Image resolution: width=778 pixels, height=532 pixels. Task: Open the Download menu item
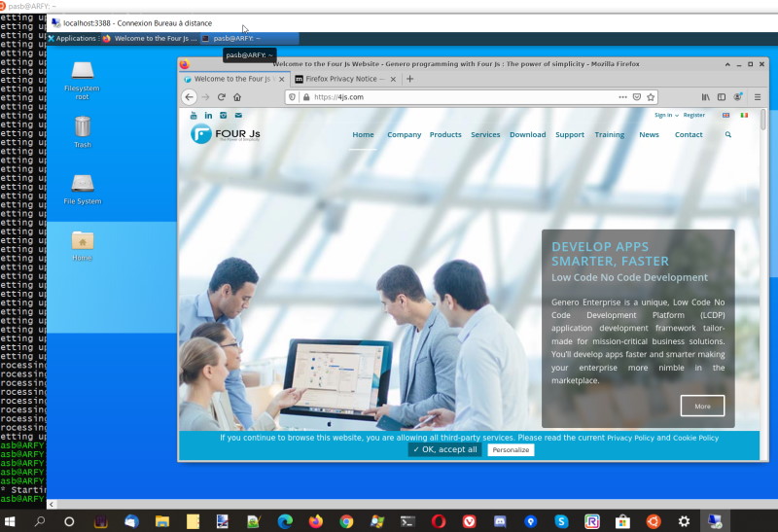pos(527,134)
